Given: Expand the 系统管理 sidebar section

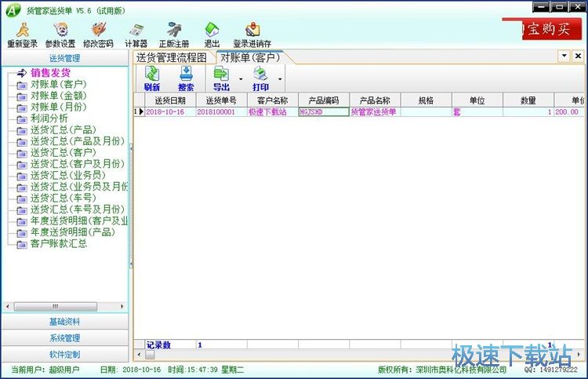Looking at the screenshot, I should pos(65,338).
